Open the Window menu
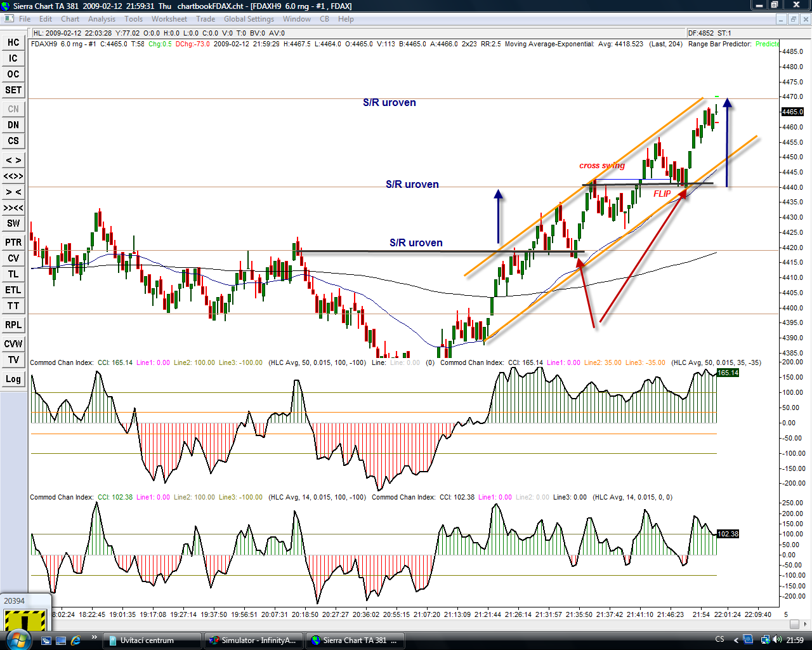The height and width of the screenshot is (650, 812). [297, 19]
